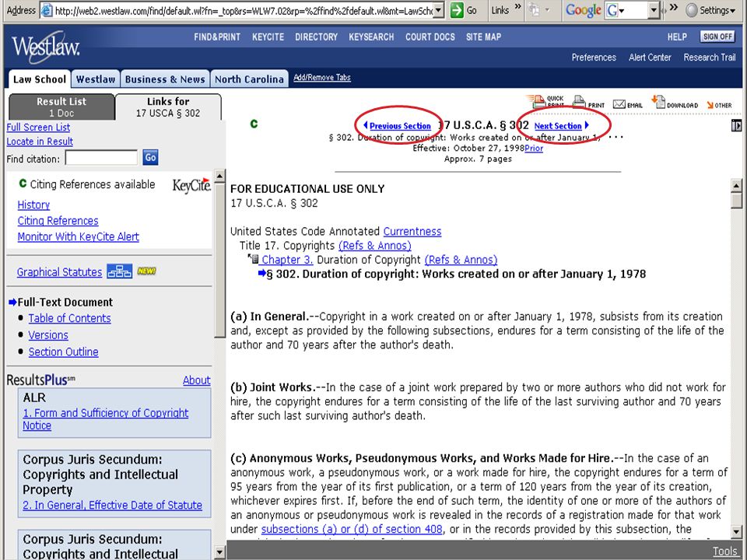Click the left panel scrollbar up arrow
Screen dimensions: 747x560
pos(219,177)
